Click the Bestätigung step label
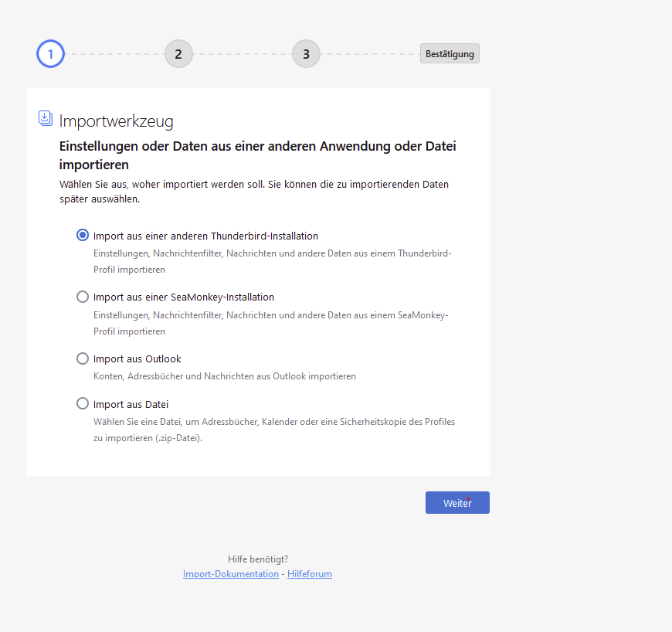The height and width of the screenshot is (632, 672). click(450, 54)
